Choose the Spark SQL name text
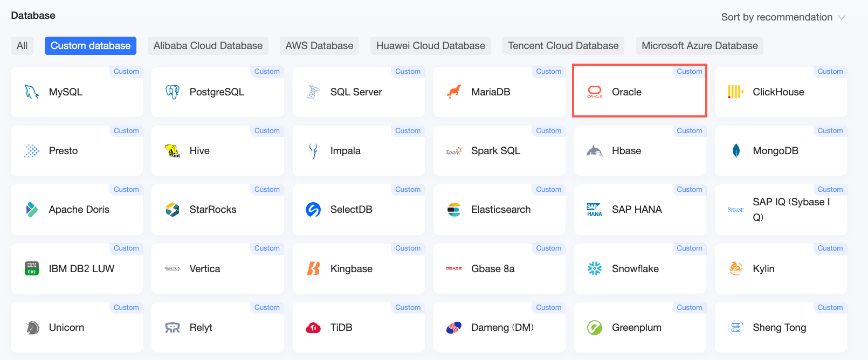868x360 pixels. point(496,151)
